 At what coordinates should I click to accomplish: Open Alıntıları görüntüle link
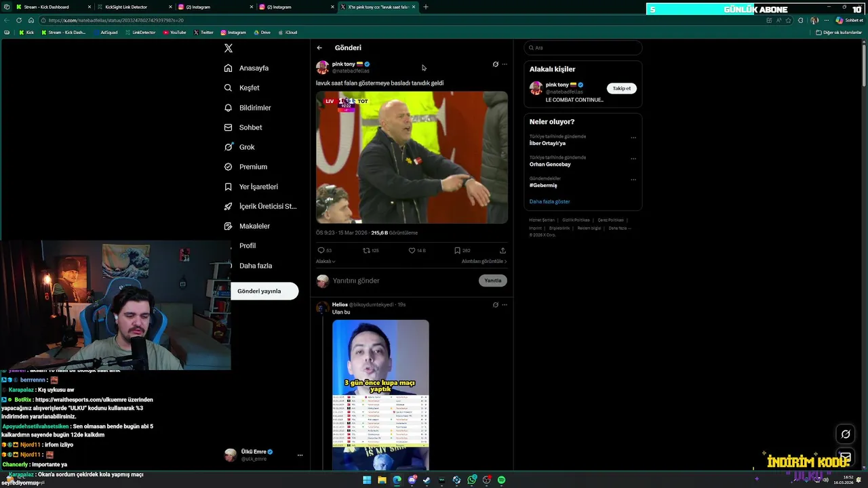click(x=484, y=261)
